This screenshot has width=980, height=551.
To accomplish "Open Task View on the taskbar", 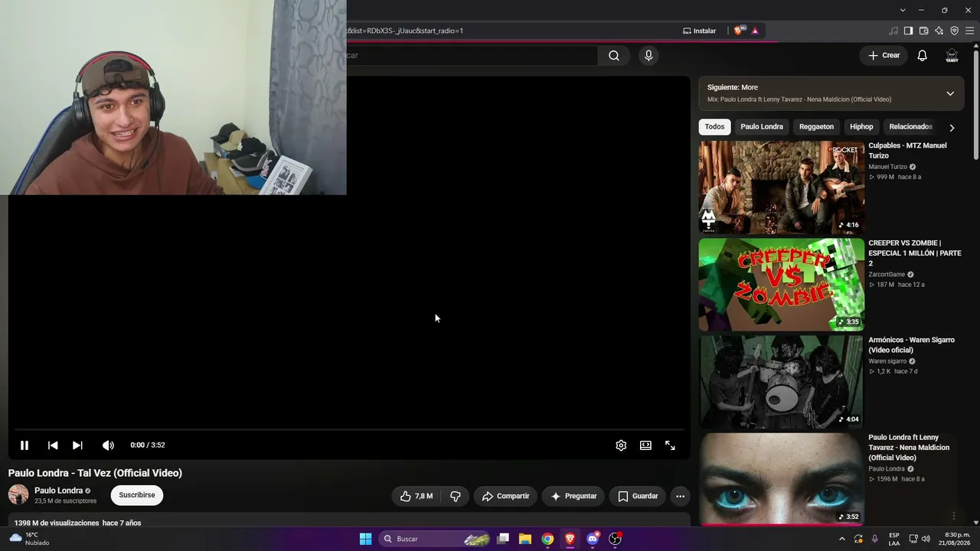I will [x=503, y=539].
